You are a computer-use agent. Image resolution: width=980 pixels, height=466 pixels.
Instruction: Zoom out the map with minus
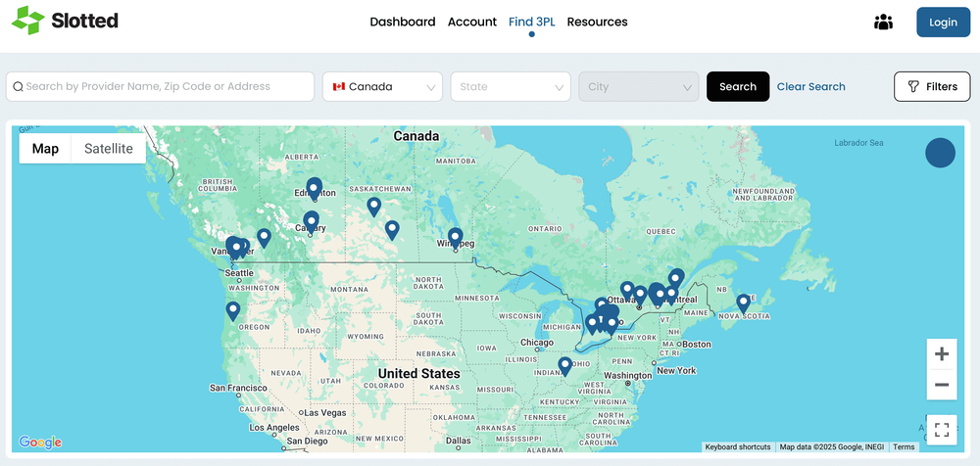(x=941, y=385)
